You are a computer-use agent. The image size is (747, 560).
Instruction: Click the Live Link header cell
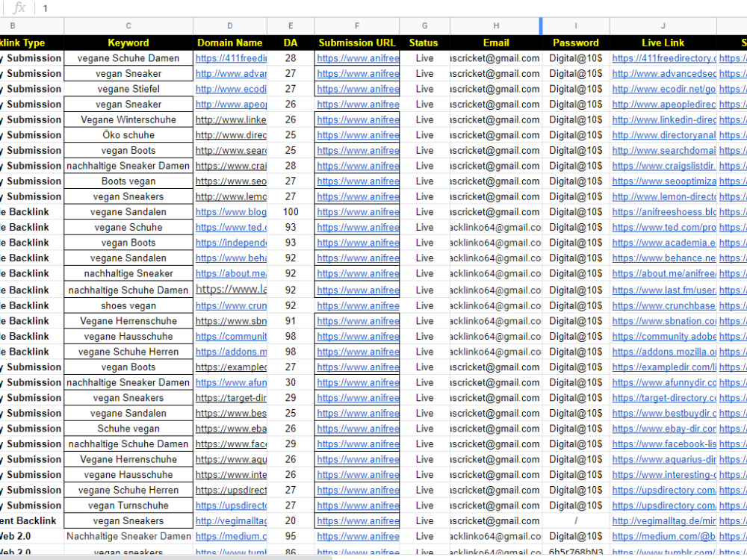[x=663, y=43]
